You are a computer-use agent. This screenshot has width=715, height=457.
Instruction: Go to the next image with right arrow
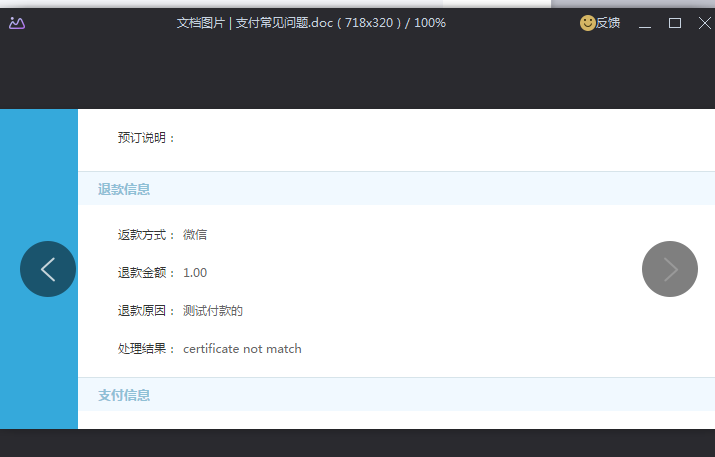pos(669,269)
